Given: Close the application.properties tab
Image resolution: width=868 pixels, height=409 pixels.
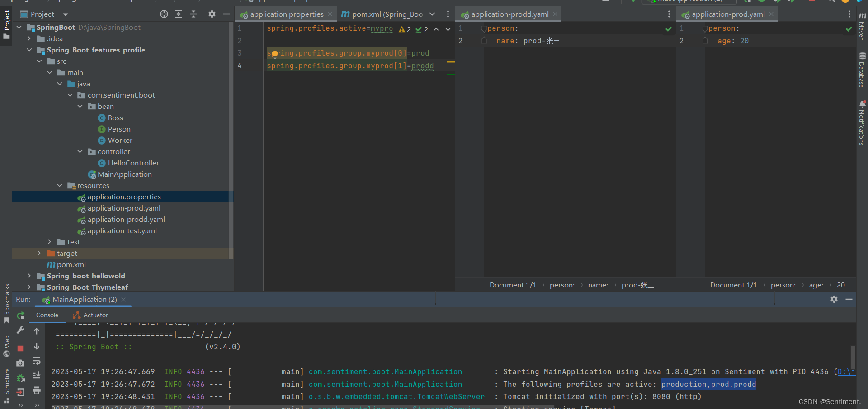Looking at the screenshot, I should (330, 14).
